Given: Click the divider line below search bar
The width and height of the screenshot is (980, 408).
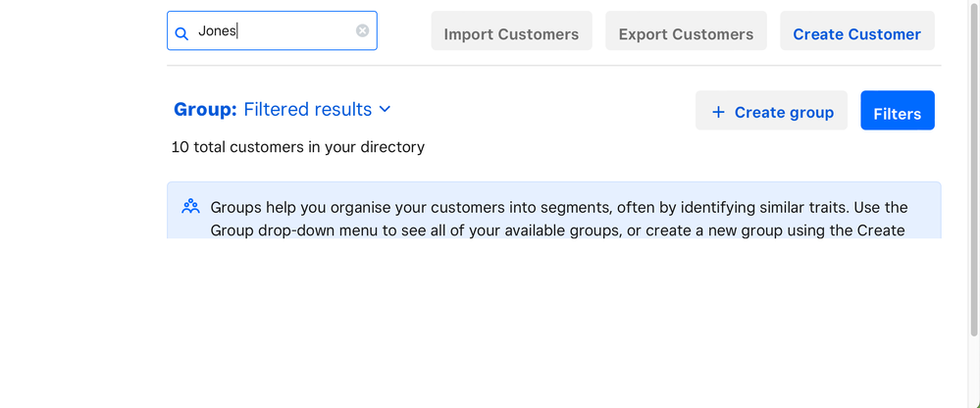Looking at the screenshot, I should click(553, 66).
